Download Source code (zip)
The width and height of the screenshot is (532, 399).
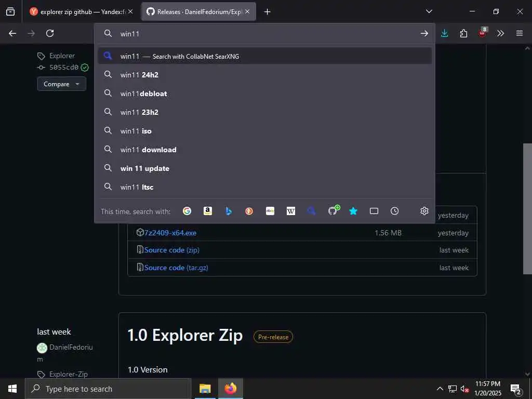[x=171, y=250]
